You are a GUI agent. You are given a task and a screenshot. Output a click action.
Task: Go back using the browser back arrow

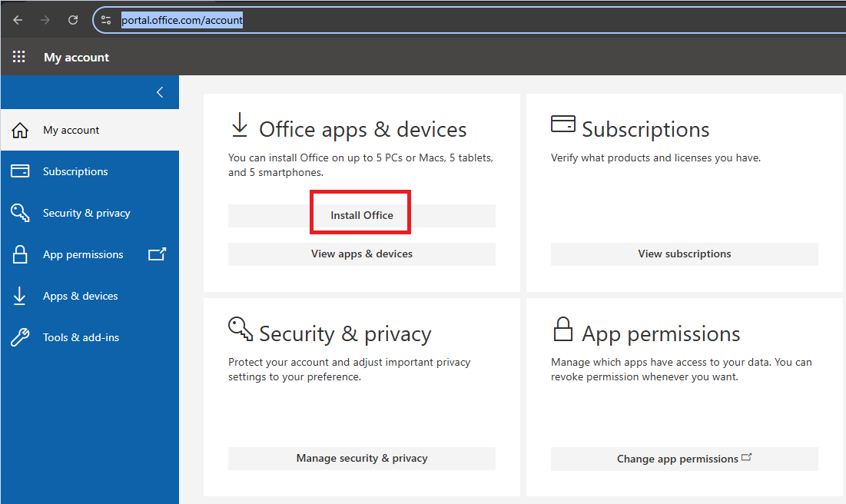[18, 20]
